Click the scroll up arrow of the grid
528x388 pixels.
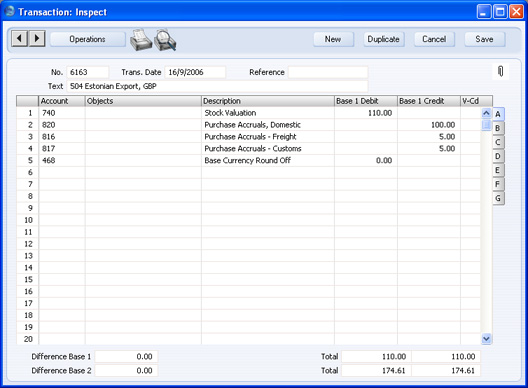pos(486,113)
